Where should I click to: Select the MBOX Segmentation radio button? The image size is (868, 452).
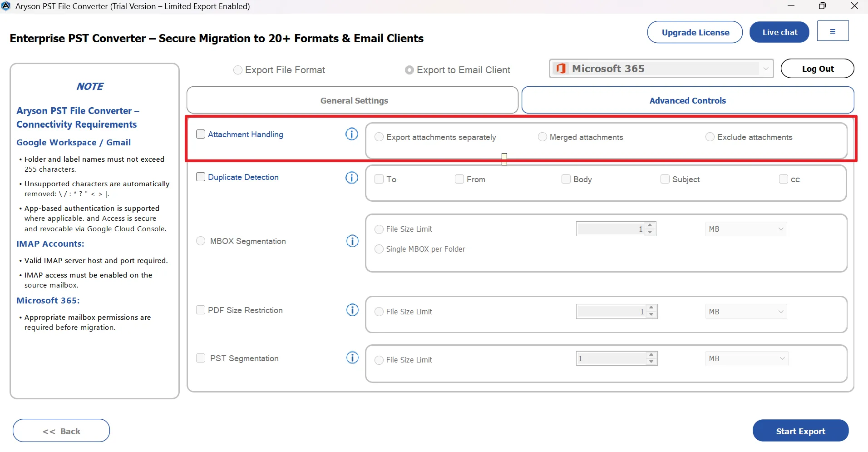coord(201,241)
